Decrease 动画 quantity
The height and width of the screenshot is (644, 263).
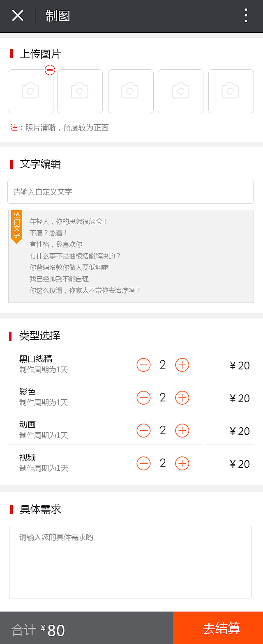[143, 430]
